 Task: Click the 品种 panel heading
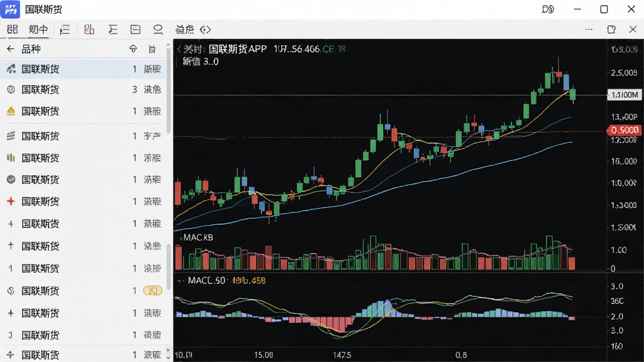(31, 49)
